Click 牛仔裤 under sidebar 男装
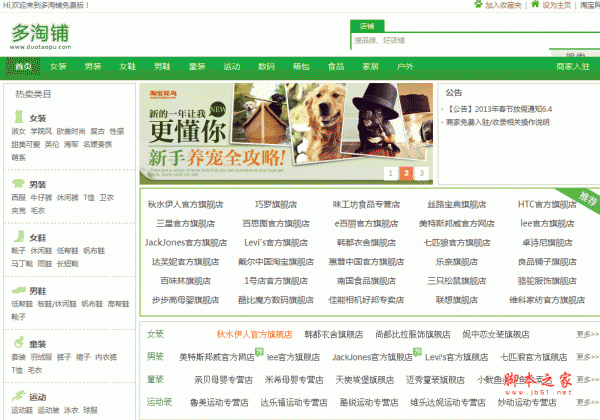The height and width of the screenshot is (420, 600). pos(41,197)
